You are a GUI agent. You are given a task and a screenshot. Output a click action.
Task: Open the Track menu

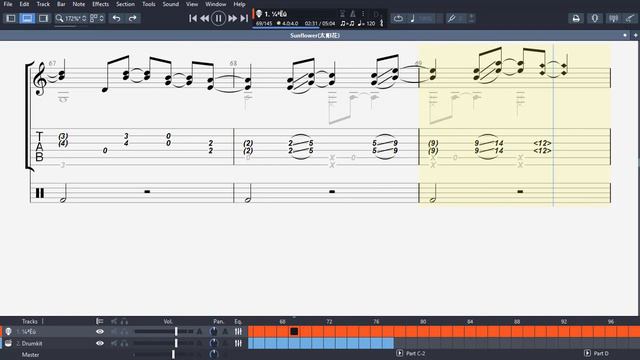point(43,4)
